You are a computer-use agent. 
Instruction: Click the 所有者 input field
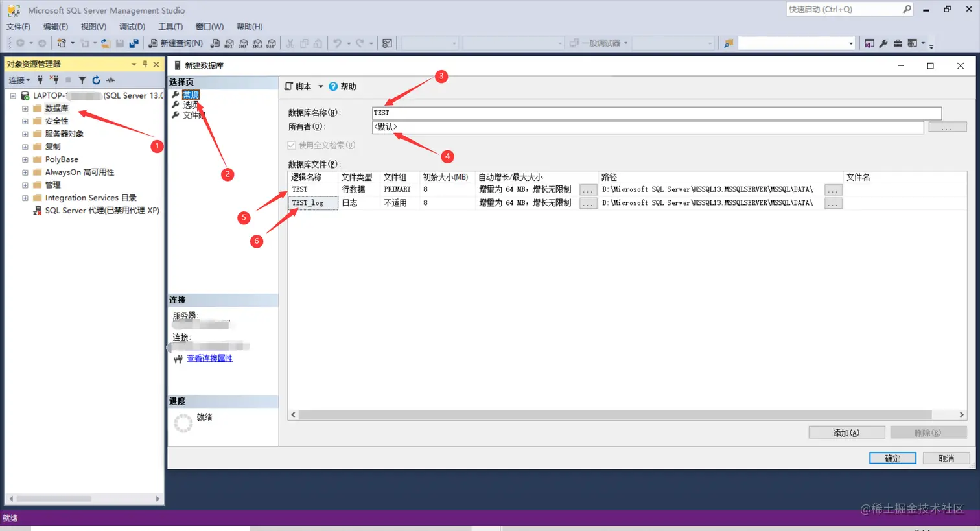pos(647,127)
